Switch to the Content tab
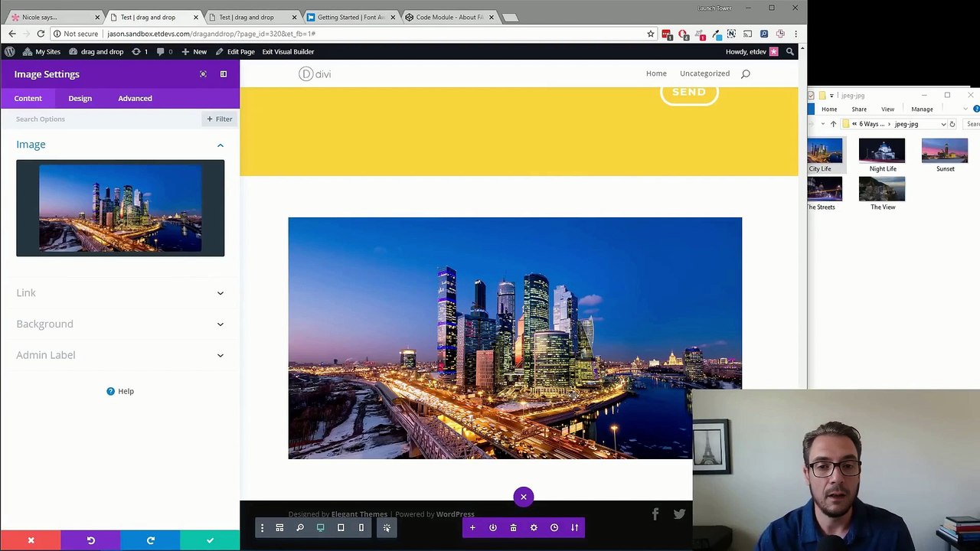The height and width of the screenshot is (551, 980). [x=28, y=98]
